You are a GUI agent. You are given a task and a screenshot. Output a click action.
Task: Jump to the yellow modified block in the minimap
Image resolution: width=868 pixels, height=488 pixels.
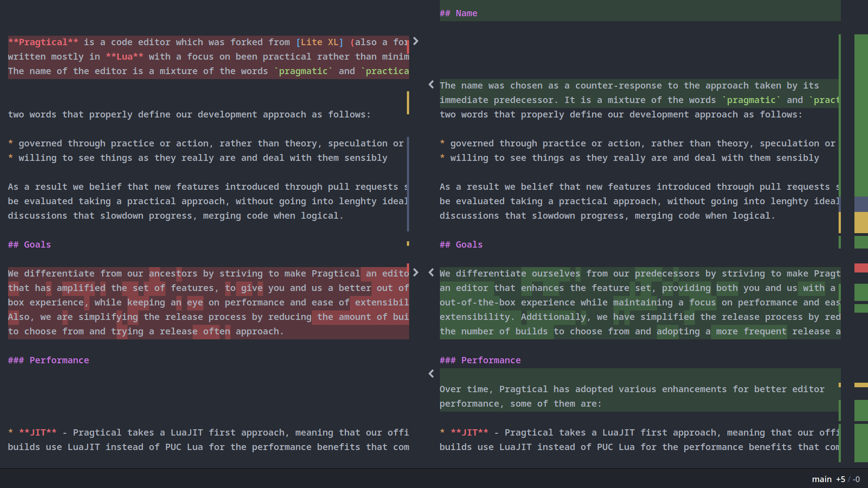click(861, 223)
